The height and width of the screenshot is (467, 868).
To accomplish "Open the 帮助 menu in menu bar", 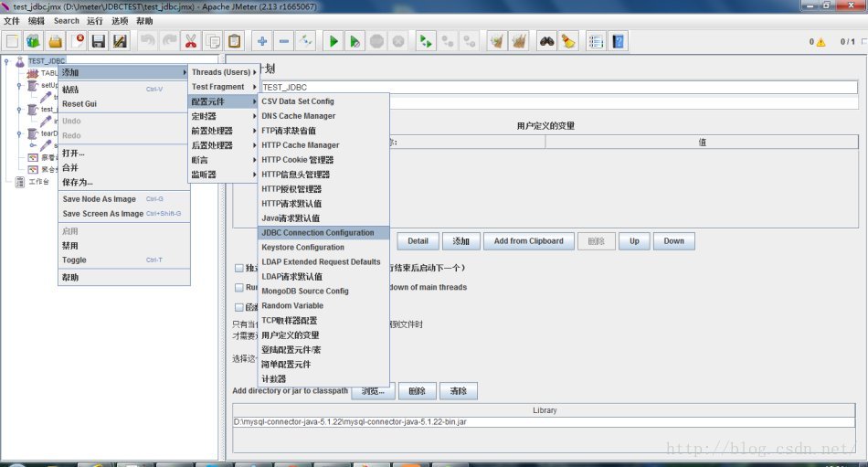I will point(144,21).
